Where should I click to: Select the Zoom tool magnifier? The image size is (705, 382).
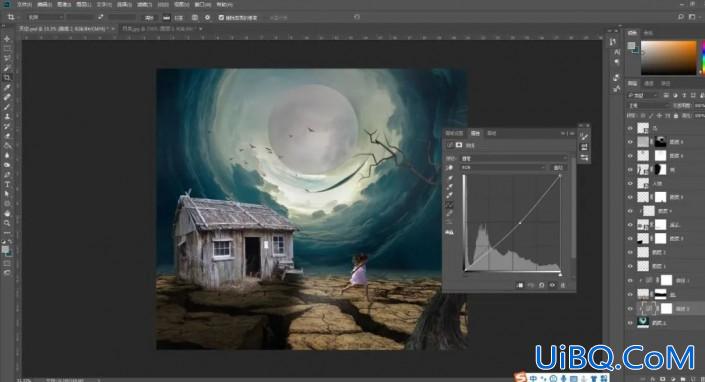coord(7,223)
